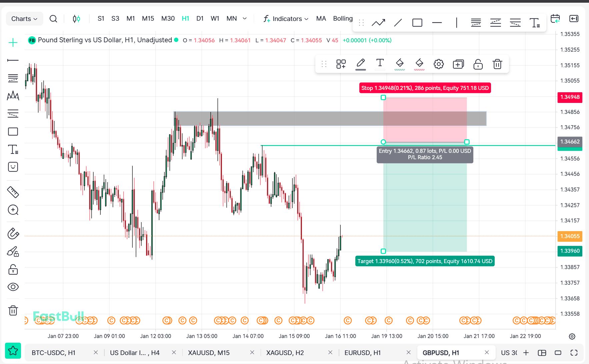The height and width of the screenshot is (364, 589).
Task: Select the trend line arrow tool in top toolbar
Action: (378, 23)
